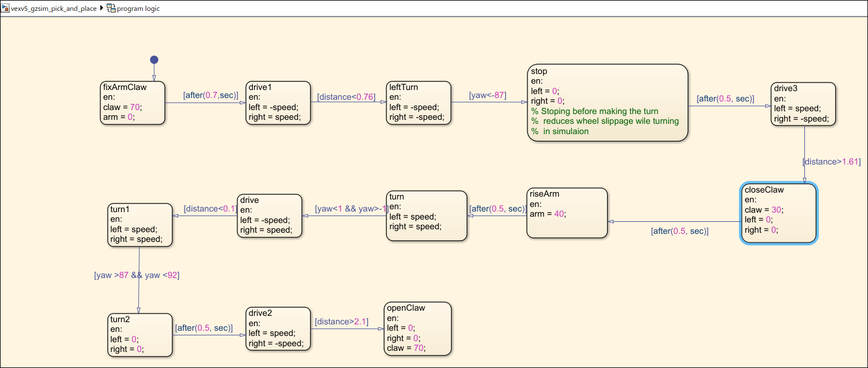Select the drive3 state

pos(803,104)
